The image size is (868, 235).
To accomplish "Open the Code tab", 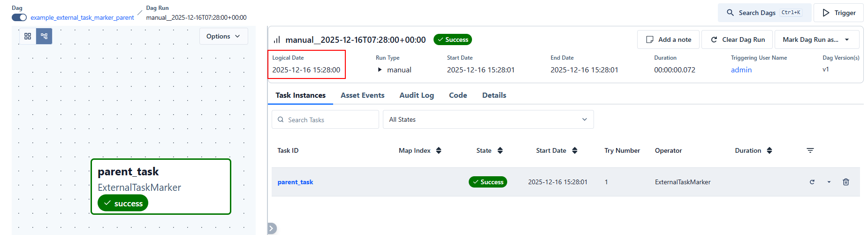I will coord(458,95).
